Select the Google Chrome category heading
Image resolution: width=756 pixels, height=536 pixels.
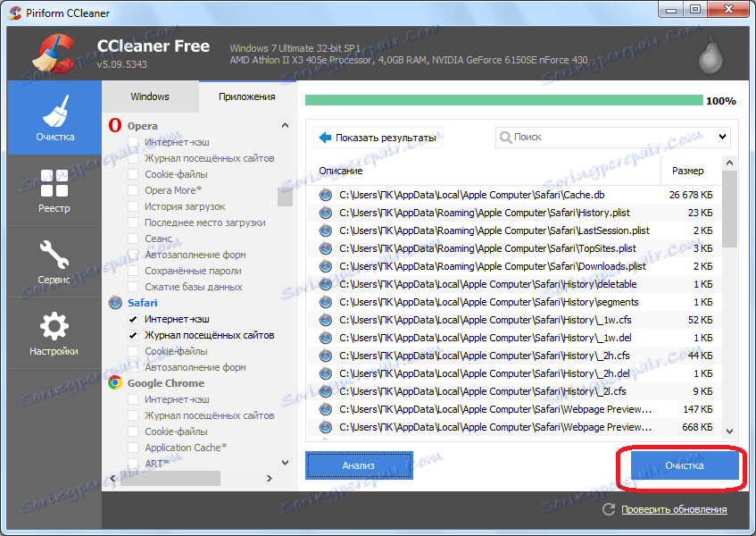click(166, 383)
